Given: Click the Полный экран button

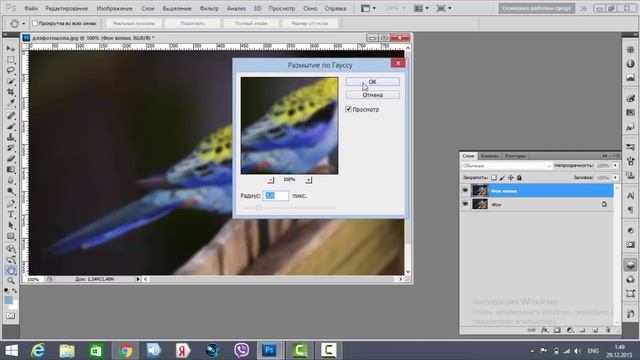Looking at the screenshot, I should click(x=251, y=23).
